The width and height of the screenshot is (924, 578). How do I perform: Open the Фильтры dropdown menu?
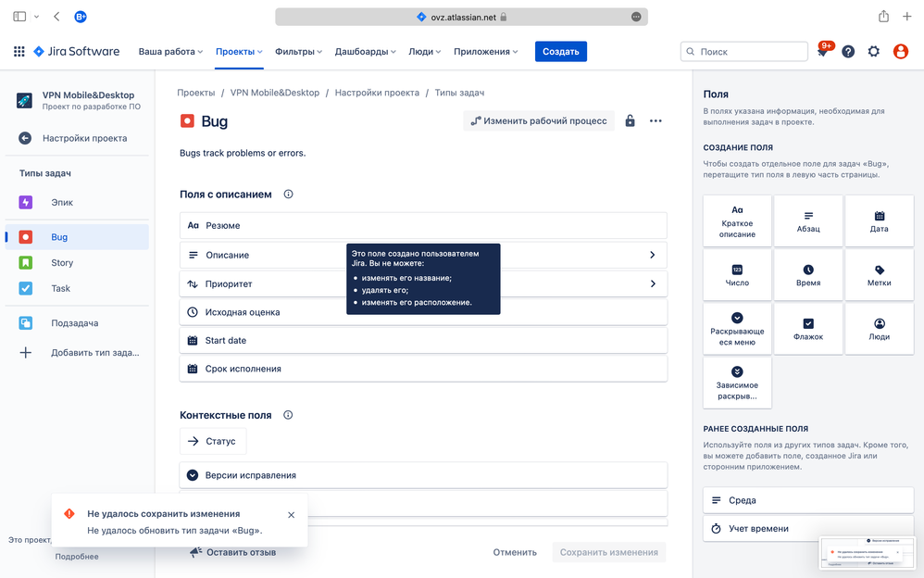click(298, 51)
